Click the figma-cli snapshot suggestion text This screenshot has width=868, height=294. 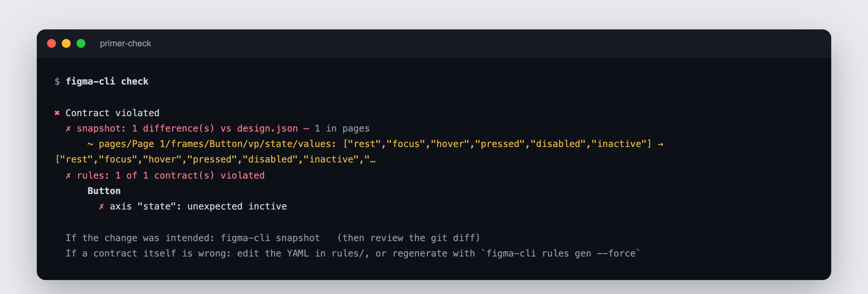[270, 238]
